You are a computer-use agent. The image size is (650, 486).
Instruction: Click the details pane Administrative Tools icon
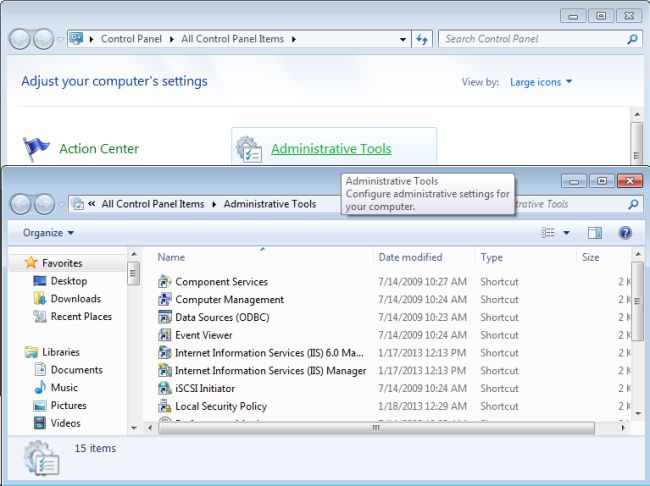click(x=42, y=458)
